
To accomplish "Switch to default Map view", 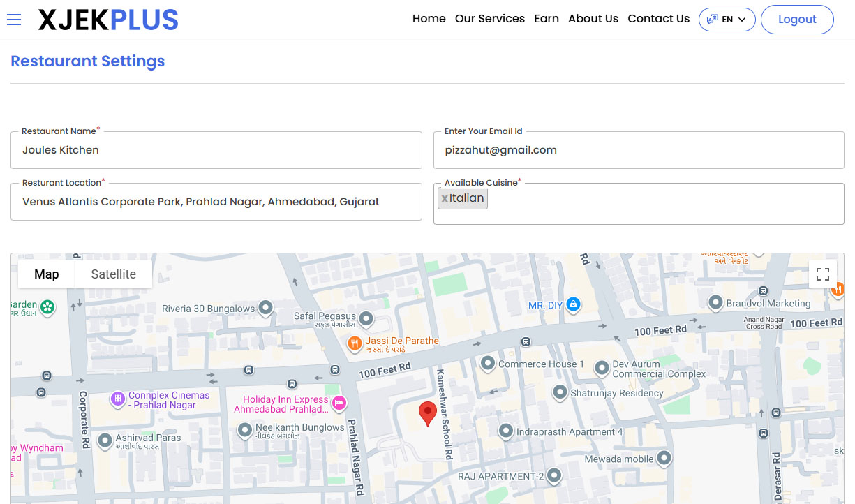I will 47,274.
